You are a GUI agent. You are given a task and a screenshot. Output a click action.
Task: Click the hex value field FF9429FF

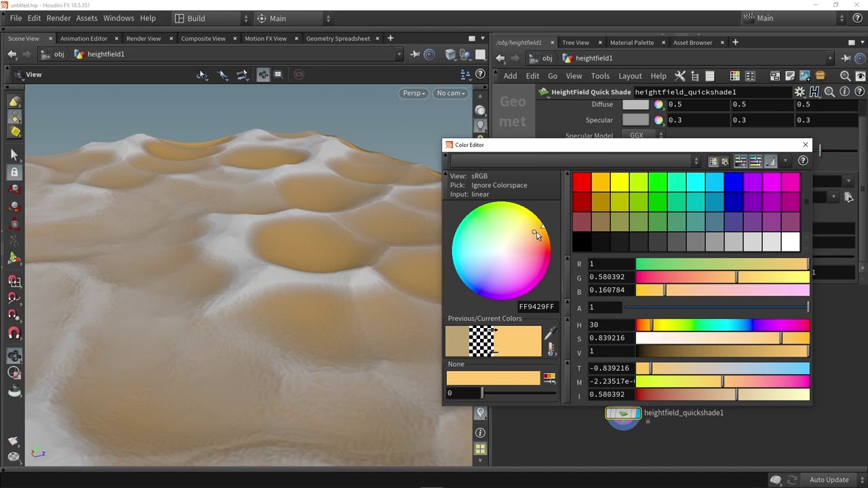[x=537, y=306]
